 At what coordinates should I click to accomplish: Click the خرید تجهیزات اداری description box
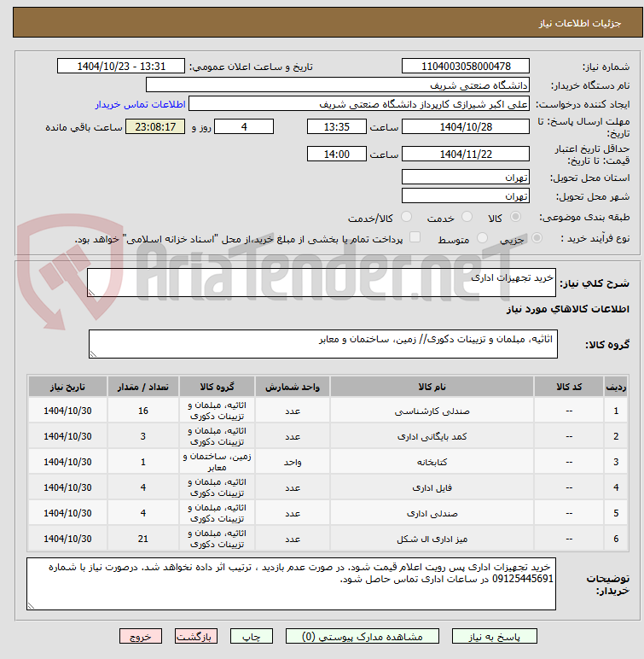(322, 283)
